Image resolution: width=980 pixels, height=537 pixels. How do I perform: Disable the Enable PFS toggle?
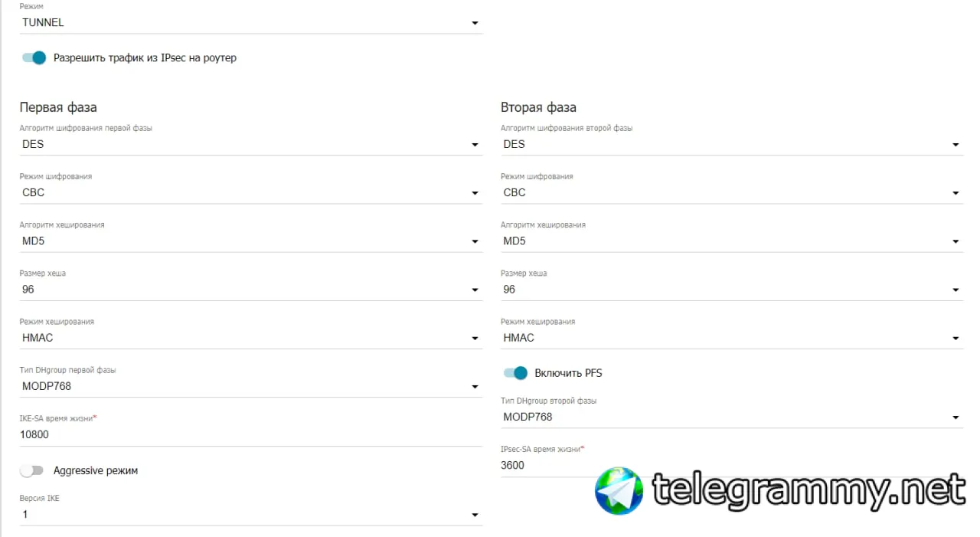pyautogui.click(x=515, y=373)
